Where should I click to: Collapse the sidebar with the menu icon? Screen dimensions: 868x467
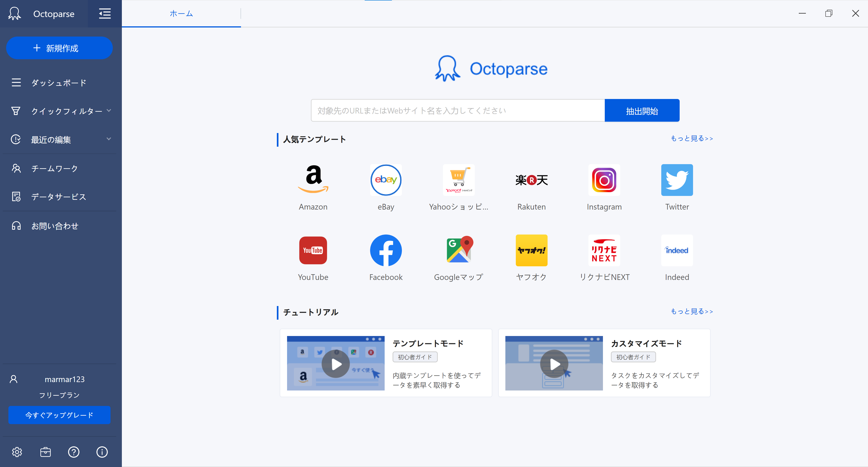coord(105,13)
